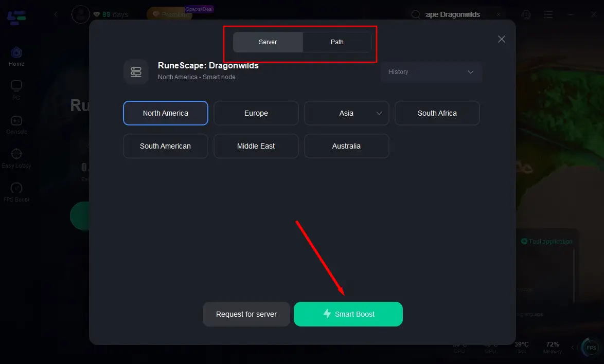Click the LagoFast logo icon
604x364 pixels.
pos(16,17)
